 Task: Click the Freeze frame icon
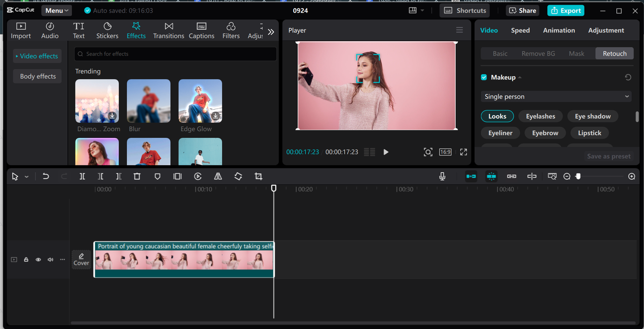tap(177, 177)
